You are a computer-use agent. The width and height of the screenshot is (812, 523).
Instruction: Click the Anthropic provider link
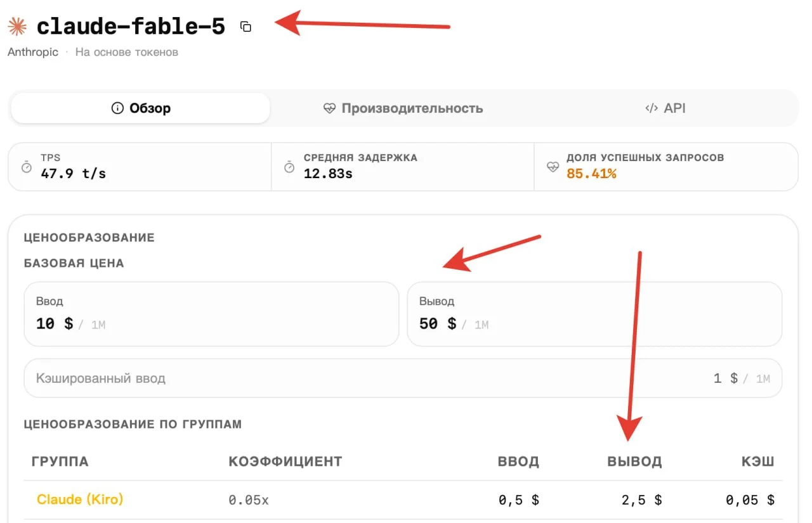coord(33,52)
